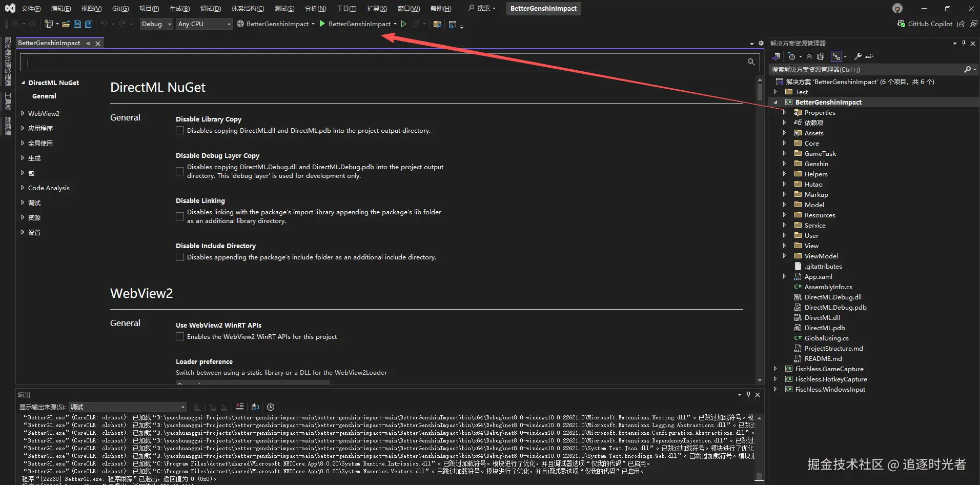Viewport: 980px width, 485px height.
Task: Click the Save All double-disk icon
Action: [x=89, y=24]
